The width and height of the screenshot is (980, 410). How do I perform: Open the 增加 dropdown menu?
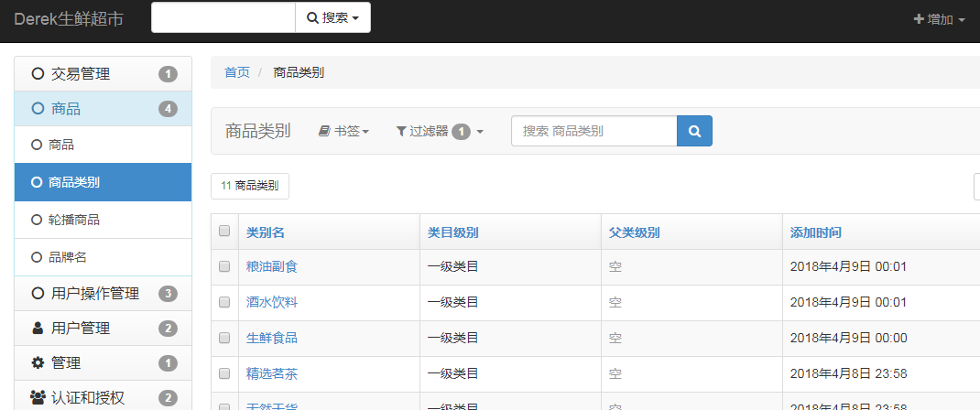(940, 19)
